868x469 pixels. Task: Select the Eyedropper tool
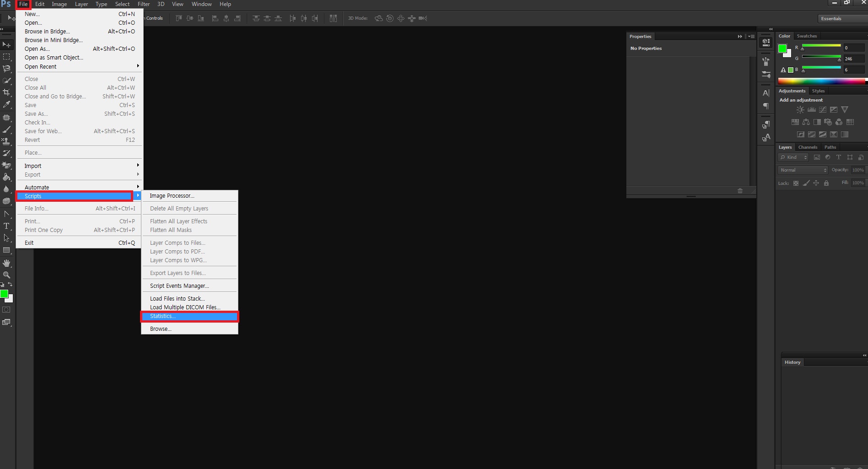(x=6, y=104)
